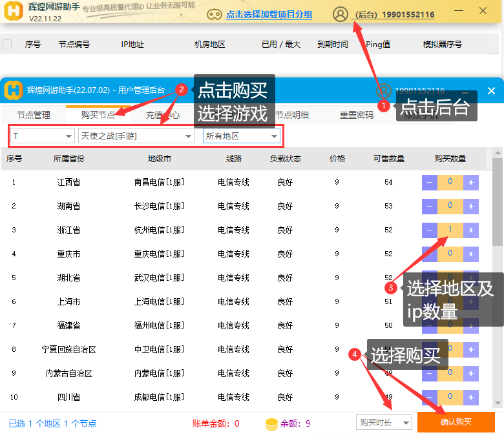Increase quantity for 杭州电信 row
This screenshot has width=504, height=437.
click(x=471, y=230)
